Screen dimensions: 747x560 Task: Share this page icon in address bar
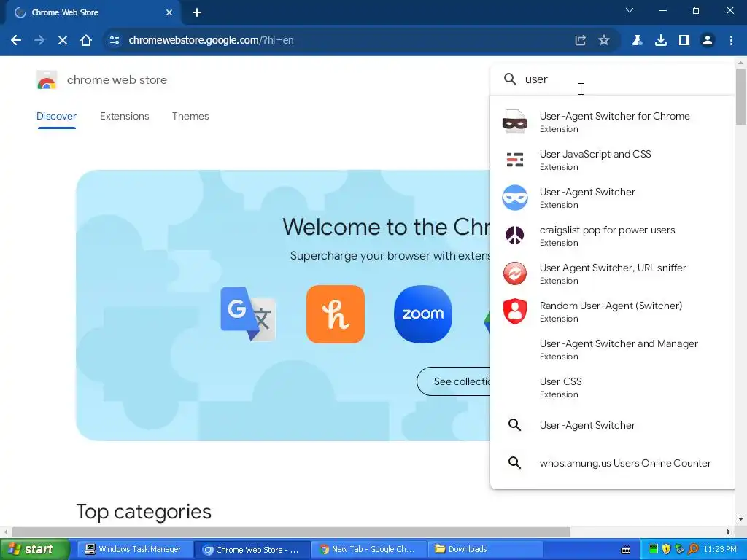pyautogui.click(x=580, y=41)
